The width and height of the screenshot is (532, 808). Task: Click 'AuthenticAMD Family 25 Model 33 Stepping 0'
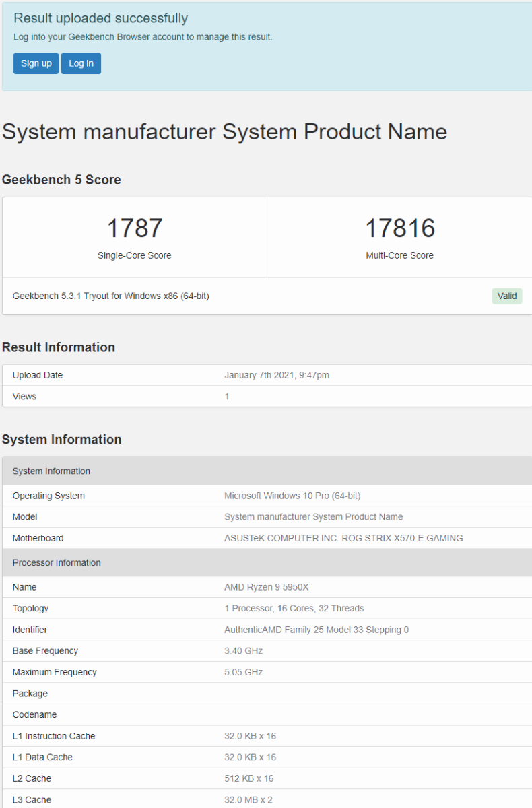[x=317, y=630]
